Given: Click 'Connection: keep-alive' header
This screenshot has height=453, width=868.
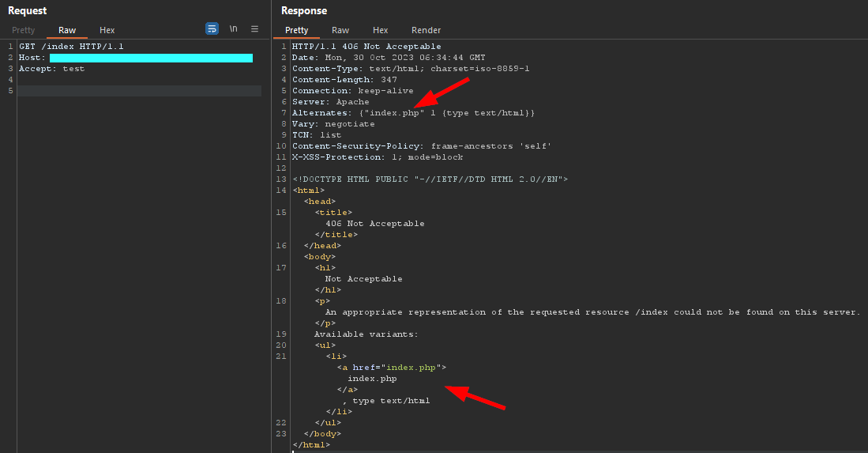Looking at the screenshot, I should point(352,91).
